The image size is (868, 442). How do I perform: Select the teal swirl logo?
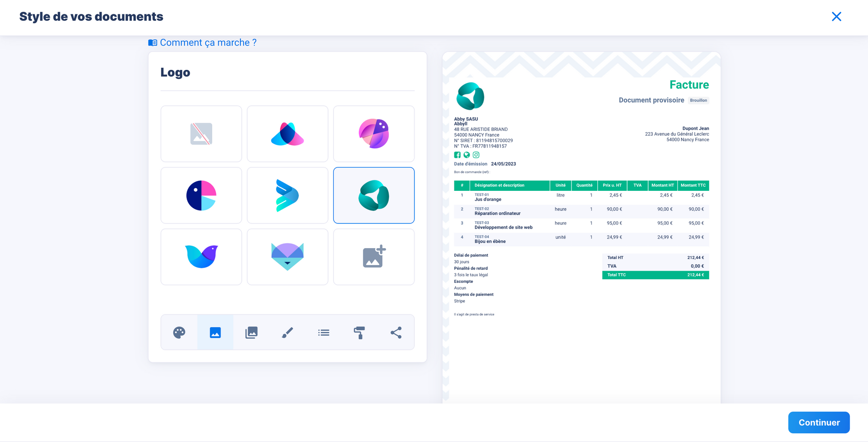374,195
